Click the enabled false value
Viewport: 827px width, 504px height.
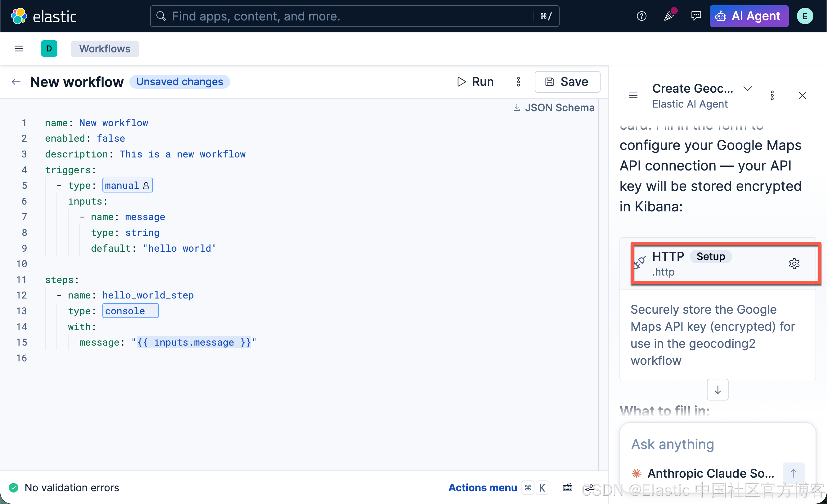tap(111, 139)
